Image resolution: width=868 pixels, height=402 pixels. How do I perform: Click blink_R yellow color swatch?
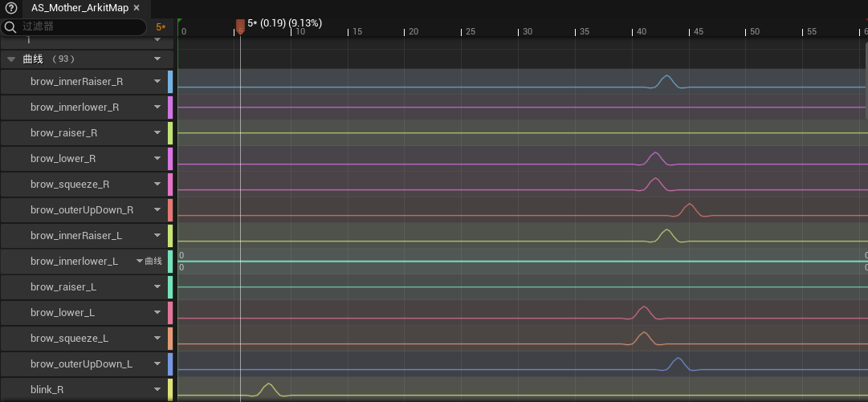(170, 390)
